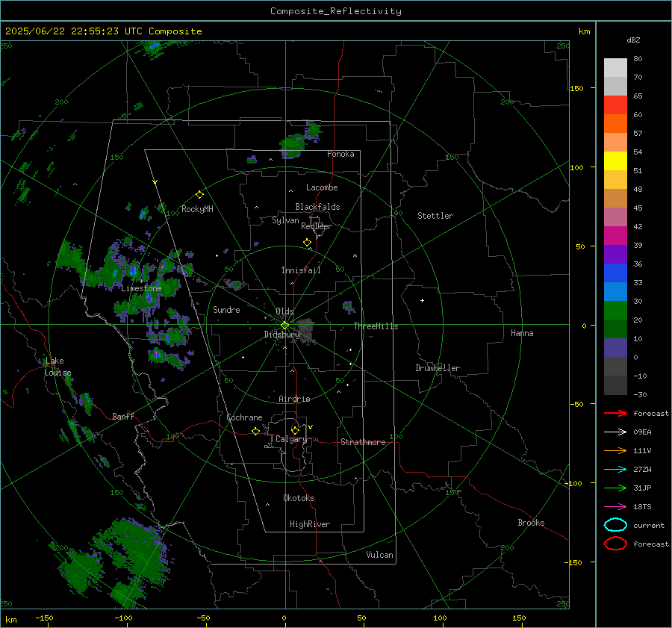
Task: Click the Didsbury label
Action: click(281, 335)
